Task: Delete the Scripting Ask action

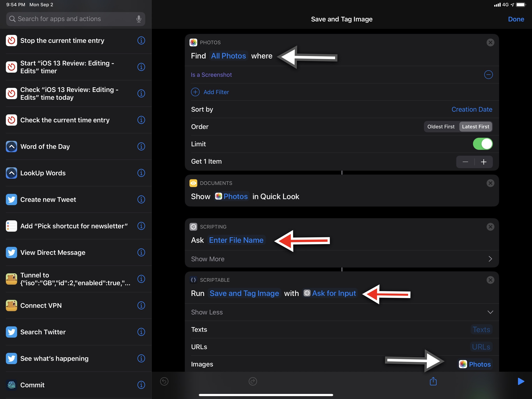Action: point(490,227)
